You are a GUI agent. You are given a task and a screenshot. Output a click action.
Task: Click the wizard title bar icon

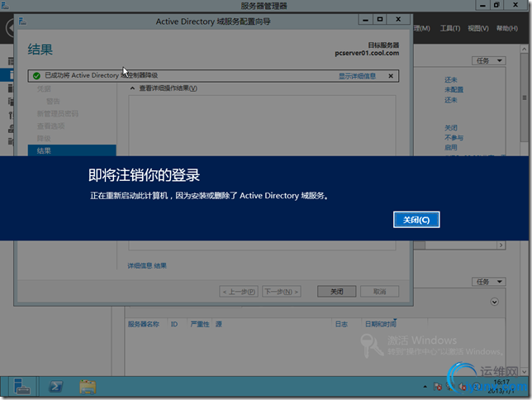click(23, 21)
